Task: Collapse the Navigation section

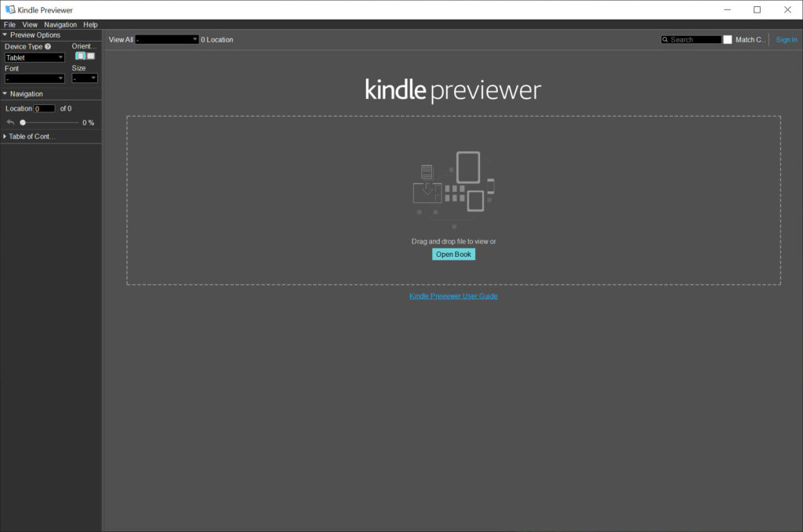Action: pos(5,93)
